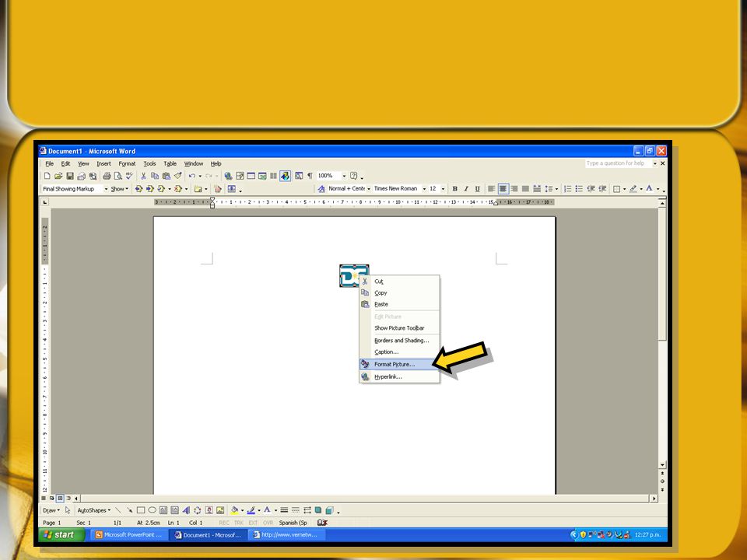747x560 pixels.
Task: Click the Shadow Style icon
Action: click(x=317, y=510)
